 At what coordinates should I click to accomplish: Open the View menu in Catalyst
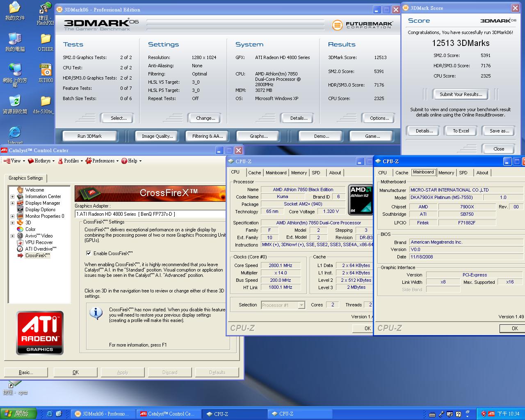pos(14,161)
